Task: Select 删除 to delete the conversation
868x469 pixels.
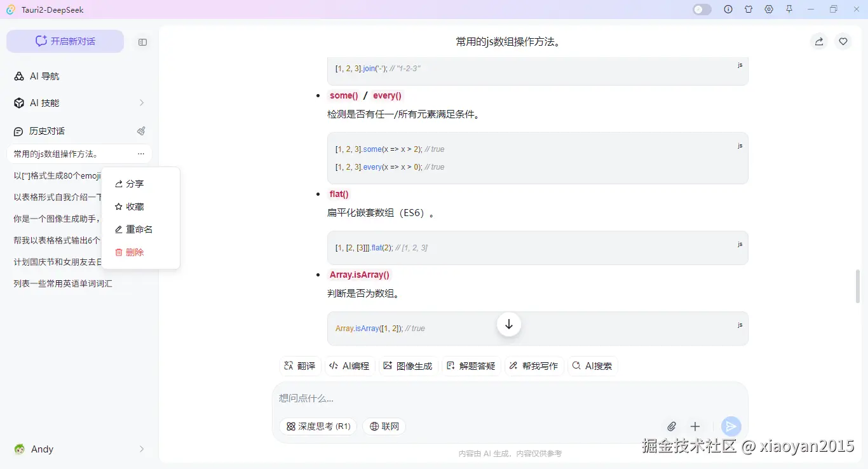Action: tap(135, 252)
